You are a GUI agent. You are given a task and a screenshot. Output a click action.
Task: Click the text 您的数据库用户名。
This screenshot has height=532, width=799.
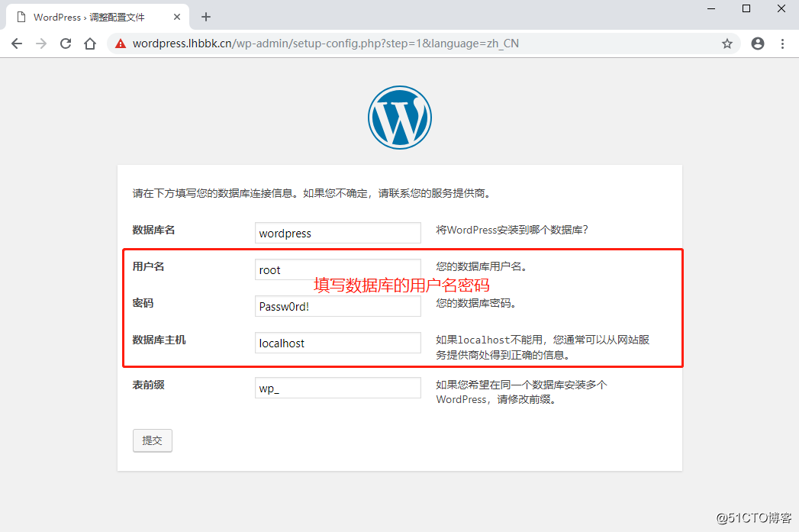(482, 266)
